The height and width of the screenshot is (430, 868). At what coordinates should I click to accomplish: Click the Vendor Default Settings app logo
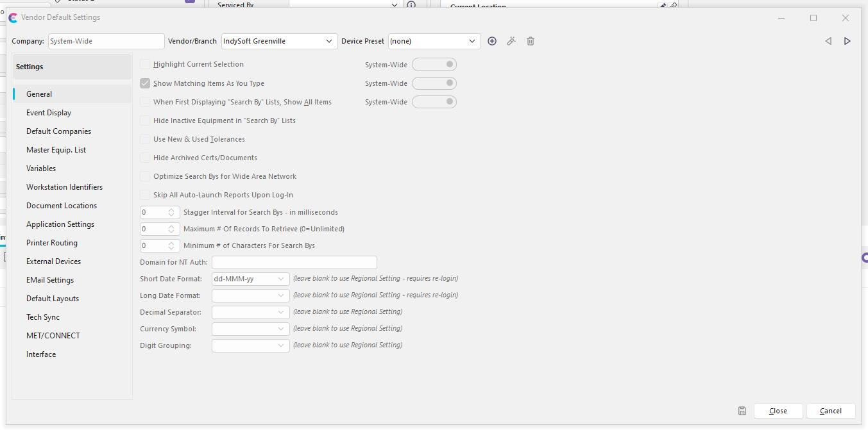pos(13,18)
